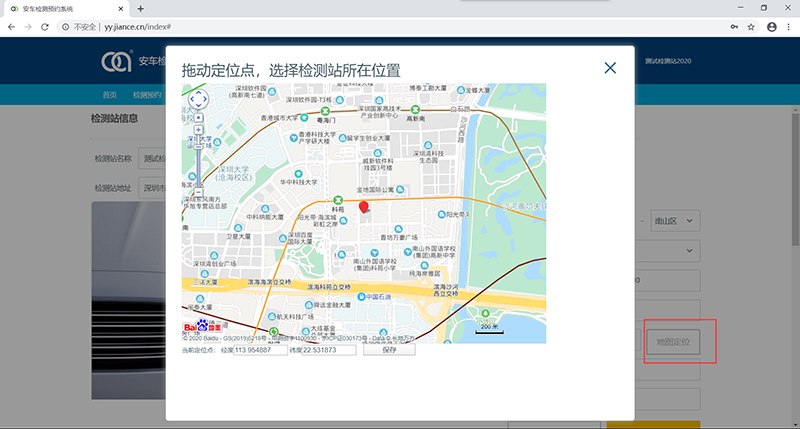Click the 中国石油 gas station icon
Viewport: 800px width, 429px height.
pos(361,296)
